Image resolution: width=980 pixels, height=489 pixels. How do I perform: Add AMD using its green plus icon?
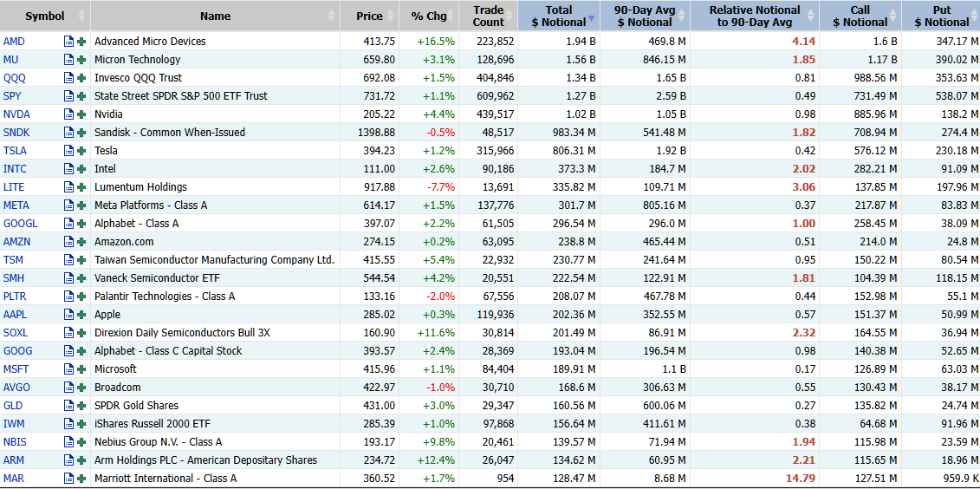[x=81, y=42]
